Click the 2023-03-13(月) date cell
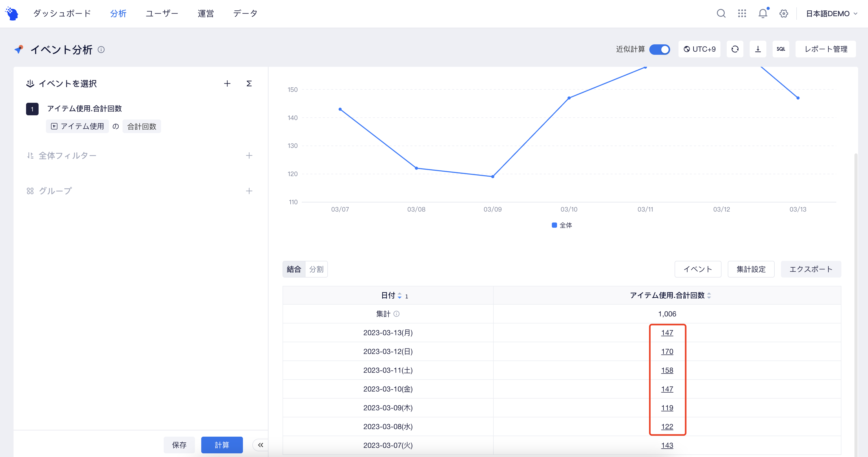The width and height of the screenshot is (868, 457). coord(388,333)
